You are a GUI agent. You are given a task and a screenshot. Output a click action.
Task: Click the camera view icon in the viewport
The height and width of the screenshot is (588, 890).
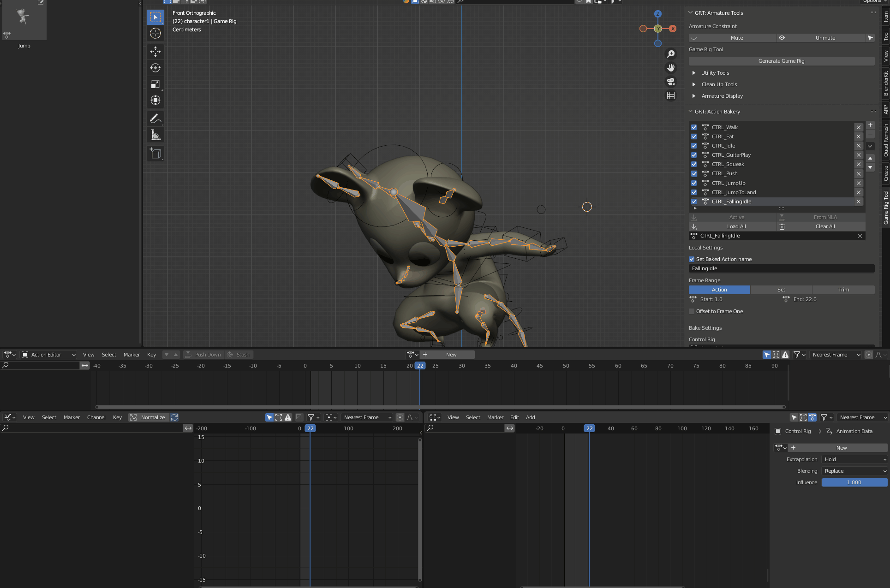tap(671, 82)
